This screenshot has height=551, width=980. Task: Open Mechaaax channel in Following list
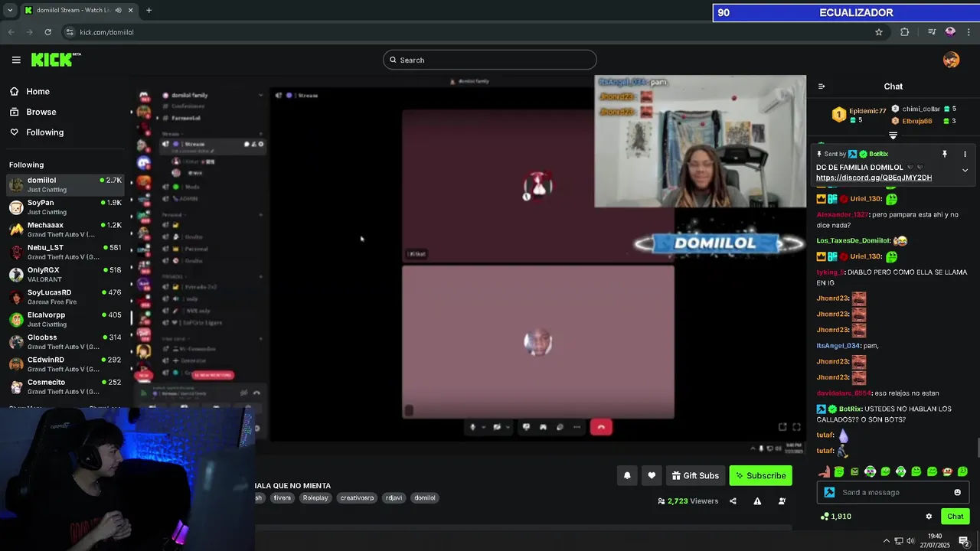65,230
